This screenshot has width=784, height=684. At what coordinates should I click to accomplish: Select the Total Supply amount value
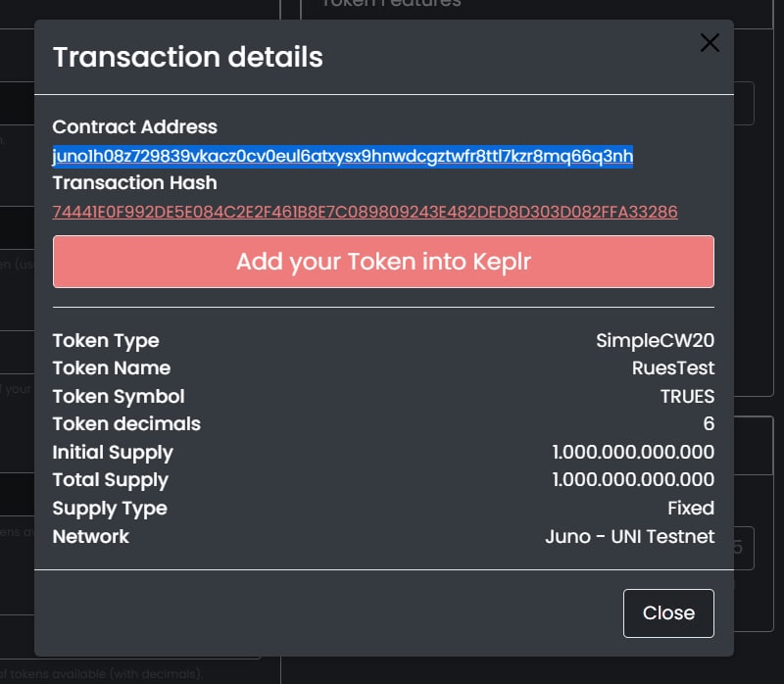pyautogui.click(x=633, y=480)
